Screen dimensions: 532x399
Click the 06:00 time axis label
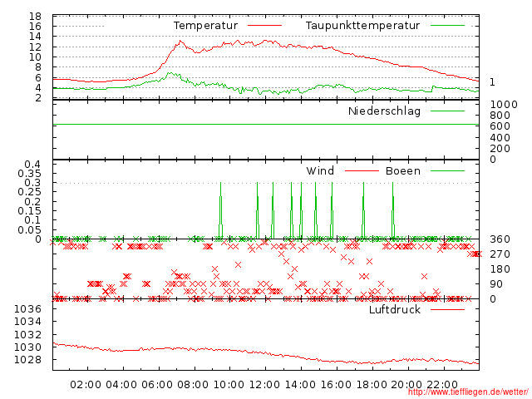(x=157, y=385)
